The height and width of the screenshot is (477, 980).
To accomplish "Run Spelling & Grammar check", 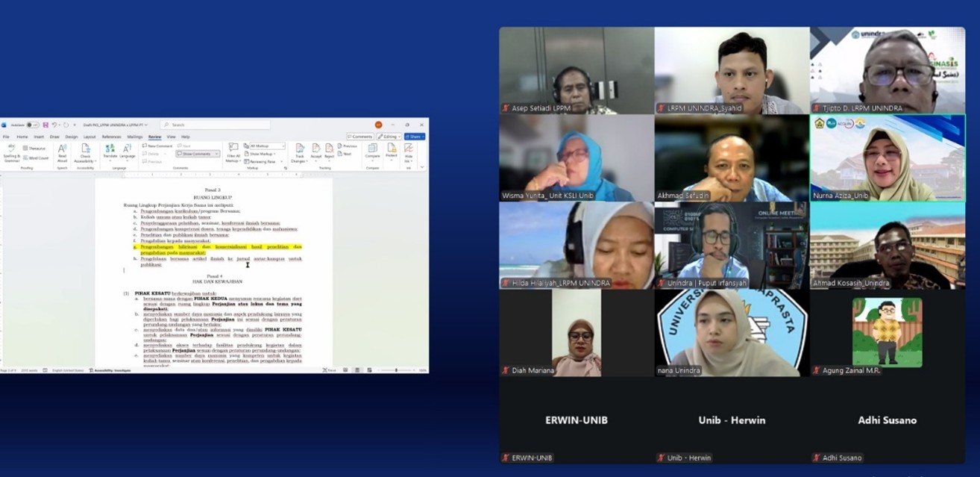I will (x=11, y=152).
